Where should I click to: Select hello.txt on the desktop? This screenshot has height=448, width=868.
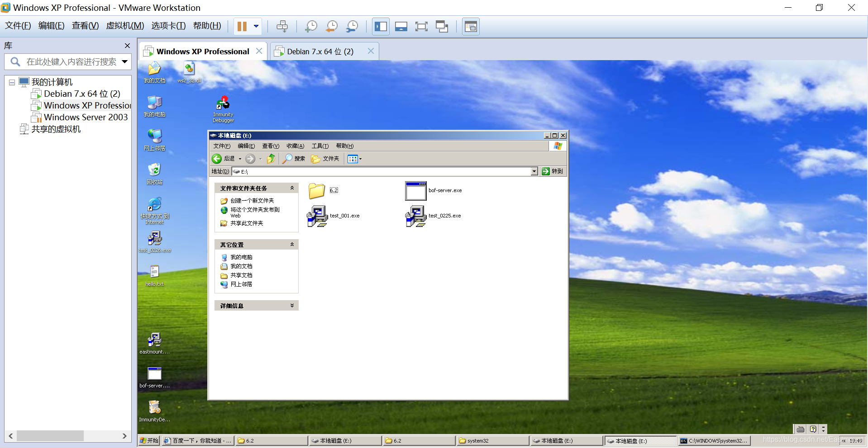[154, 276]
